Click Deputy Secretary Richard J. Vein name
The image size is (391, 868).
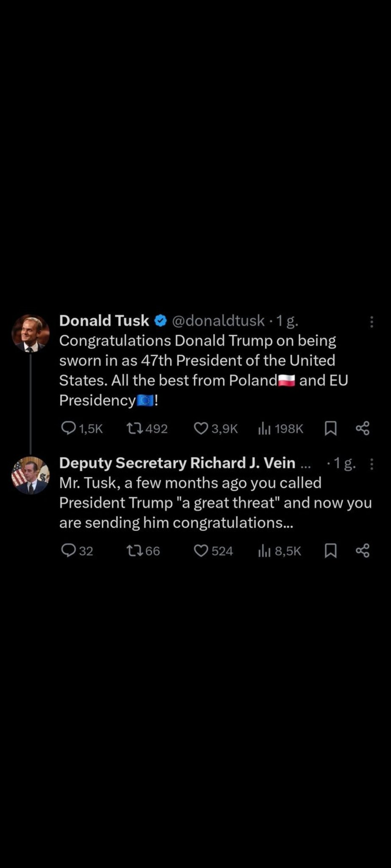tap(177, 463)
